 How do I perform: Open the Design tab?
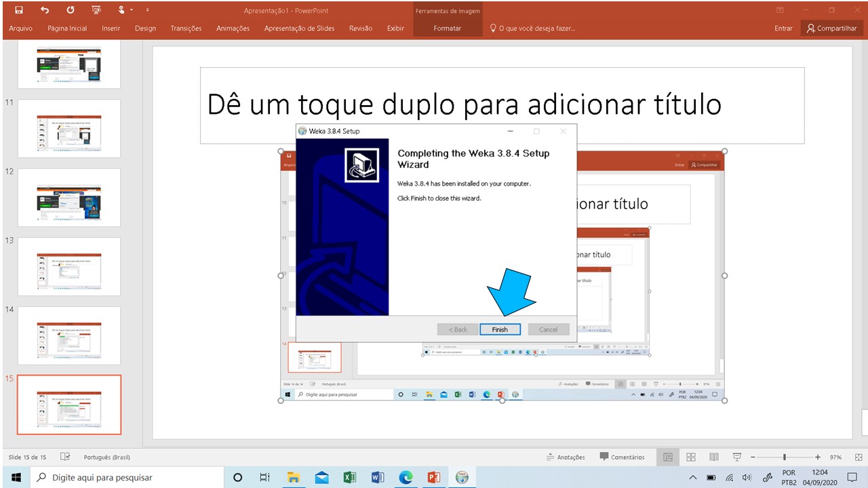coord(145,28)
